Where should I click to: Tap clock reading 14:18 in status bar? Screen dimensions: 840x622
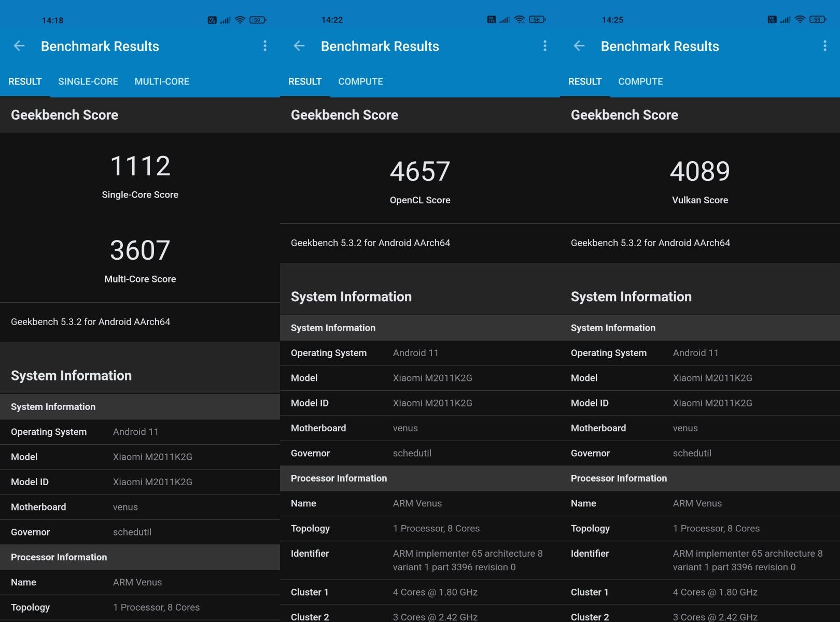coord(52,20)
